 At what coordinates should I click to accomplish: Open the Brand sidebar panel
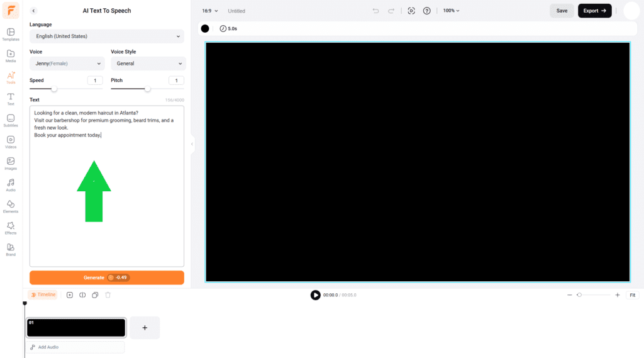(11, 250)
